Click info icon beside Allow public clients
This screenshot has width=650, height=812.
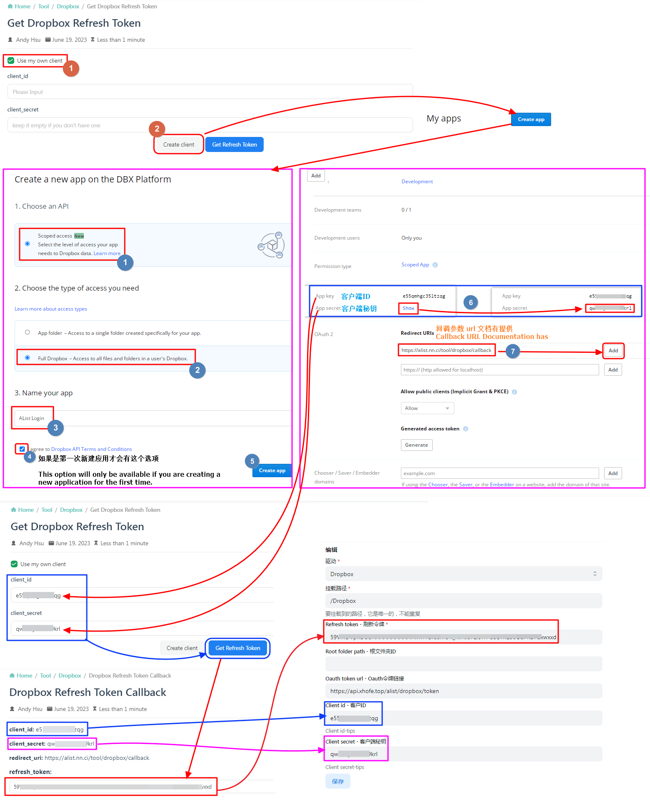[514, 392]
